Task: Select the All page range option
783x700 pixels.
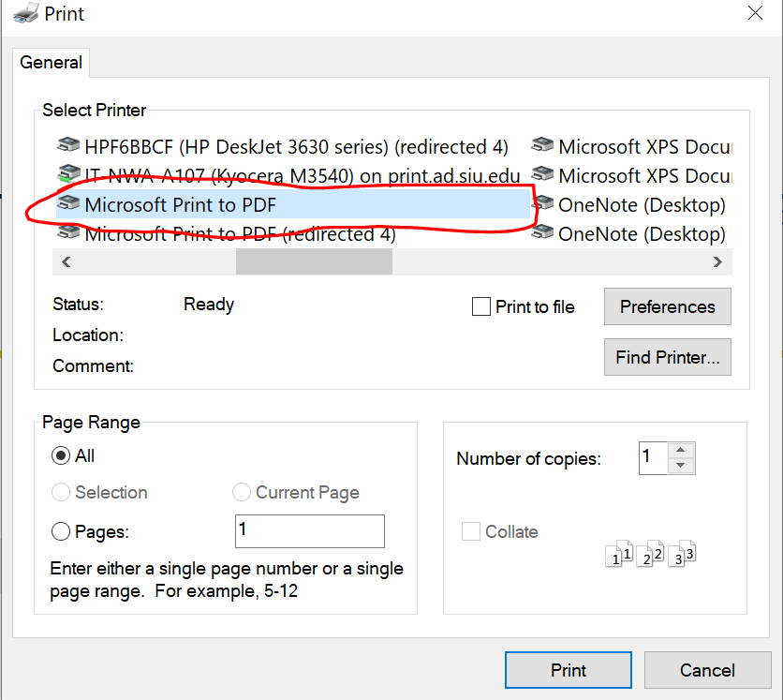Action: click(61, 455)
